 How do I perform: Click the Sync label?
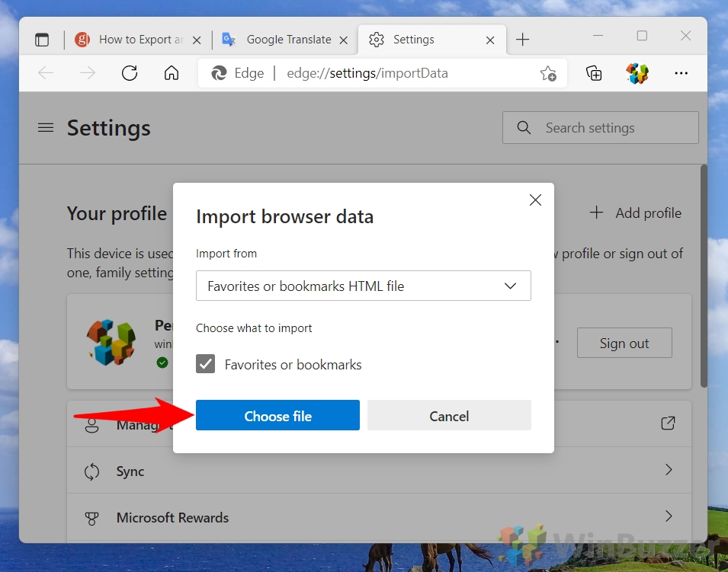coord(130,471)
